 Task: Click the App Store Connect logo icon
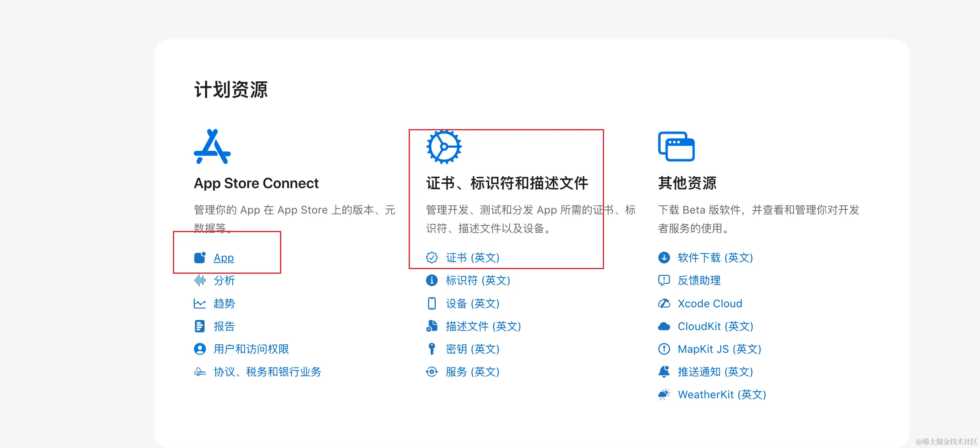click(x=212, y=147)
